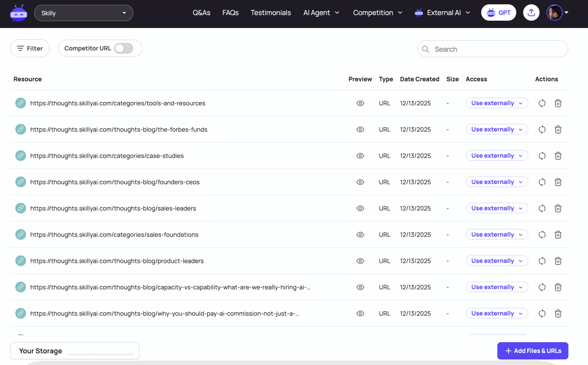Expand the Access dropdown for sales-leaders row

point(497,209)
